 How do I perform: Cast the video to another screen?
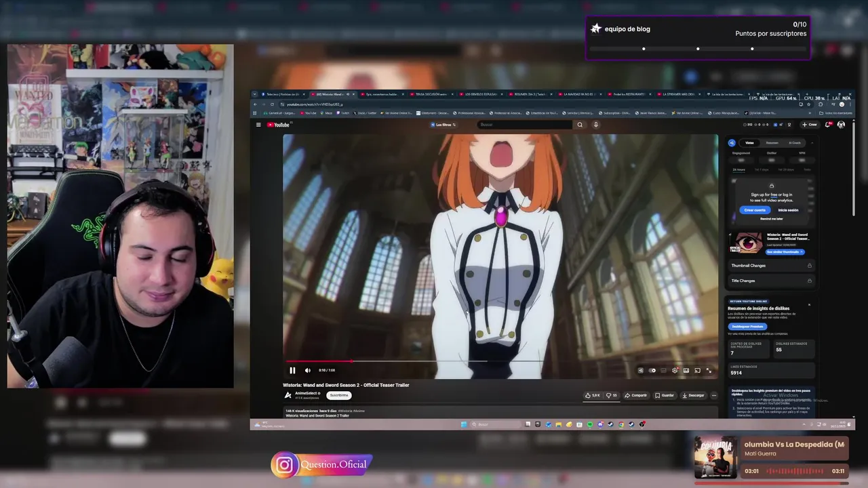tap(697, 371)
